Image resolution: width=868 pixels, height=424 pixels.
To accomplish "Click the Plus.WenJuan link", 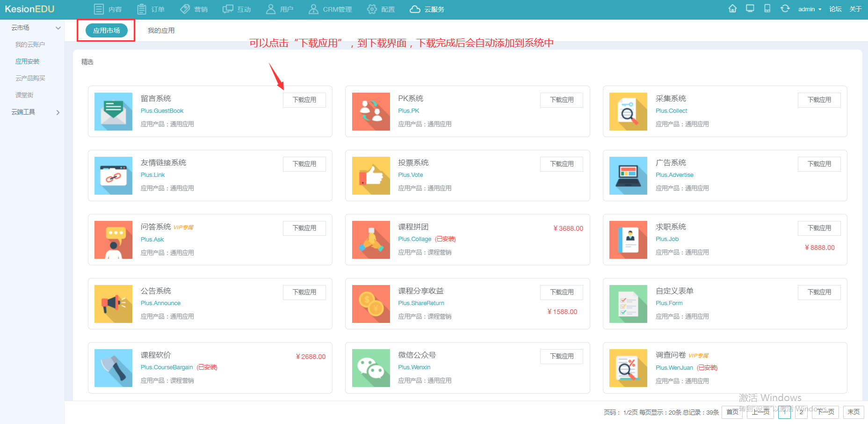I will [x=674, y=368].
